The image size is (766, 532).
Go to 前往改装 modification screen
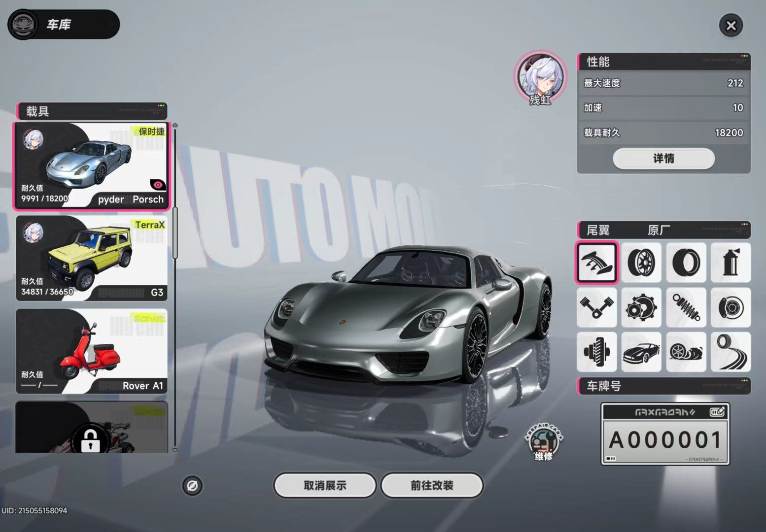(432, 486)
